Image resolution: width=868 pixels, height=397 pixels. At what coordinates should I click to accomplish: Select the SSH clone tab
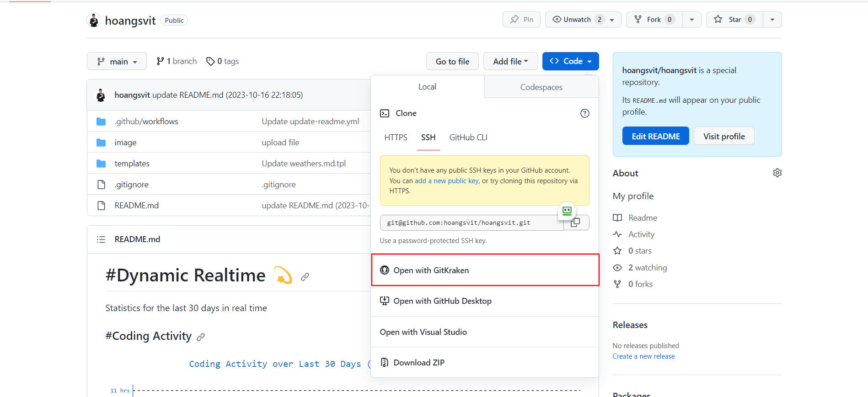(428, 138)
